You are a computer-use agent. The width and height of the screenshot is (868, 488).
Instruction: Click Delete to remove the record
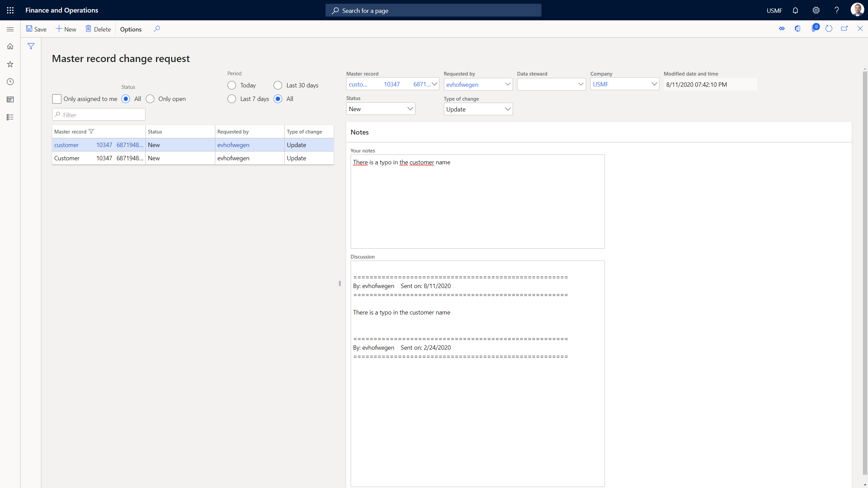tap(98, 29)
